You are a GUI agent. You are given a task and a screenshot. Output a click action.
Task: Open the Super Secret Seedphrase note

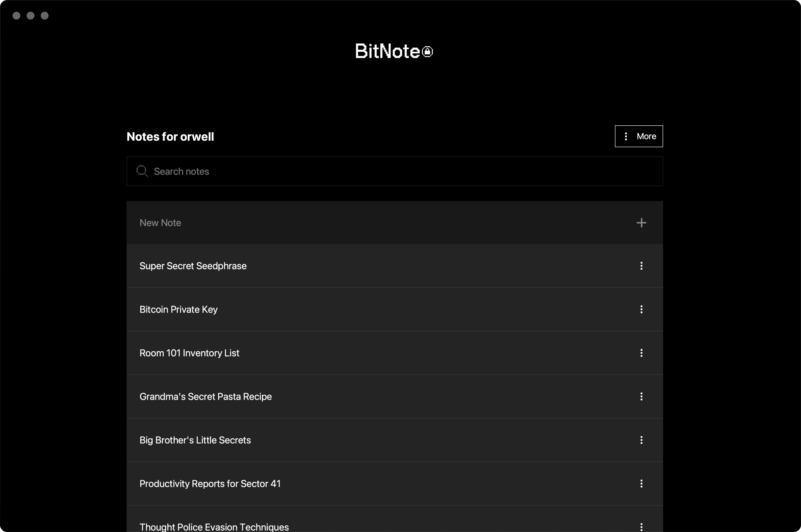point(193,266)
